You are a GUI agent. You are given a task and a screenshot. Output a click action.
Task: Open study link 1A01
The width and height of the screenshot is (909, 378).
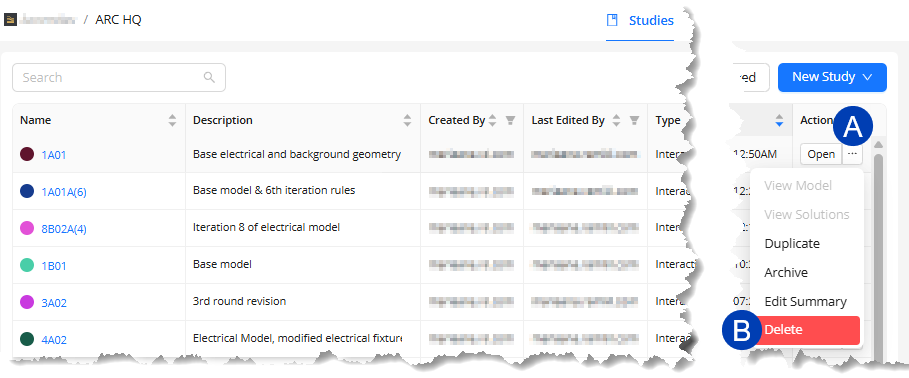pyautogui.click(x=54, y=155)
